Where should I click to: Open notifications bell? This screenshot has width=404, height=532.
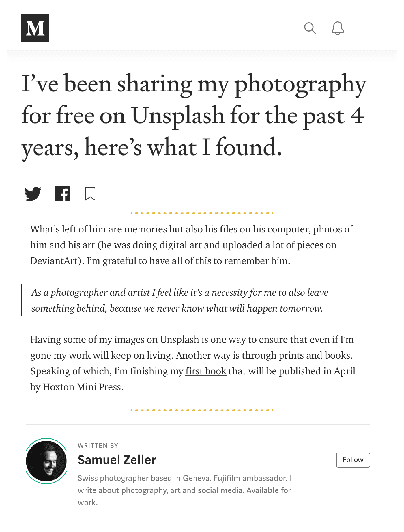337,28
